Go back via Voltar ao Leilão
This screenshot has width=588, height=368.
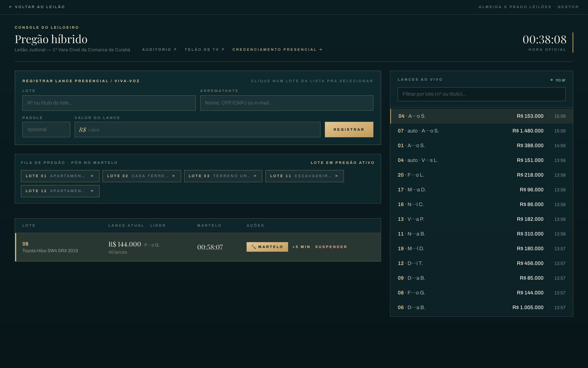[37, 7]
